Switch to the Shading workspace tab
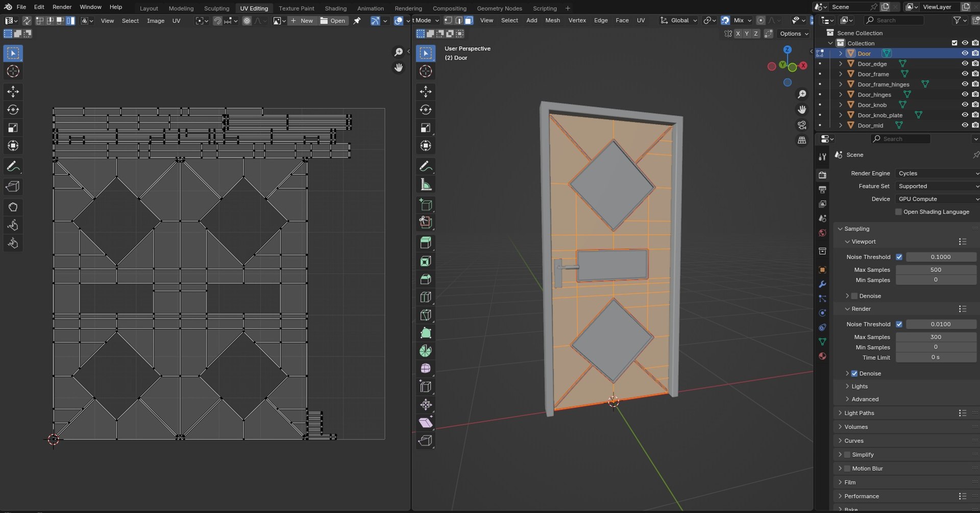 click(x=335, y=8)
